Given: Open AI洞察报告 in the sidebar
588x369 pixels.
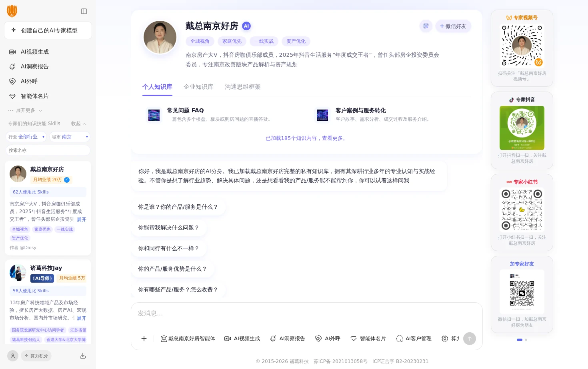Looking at the screenshot, I should click(x=48, y=66).
